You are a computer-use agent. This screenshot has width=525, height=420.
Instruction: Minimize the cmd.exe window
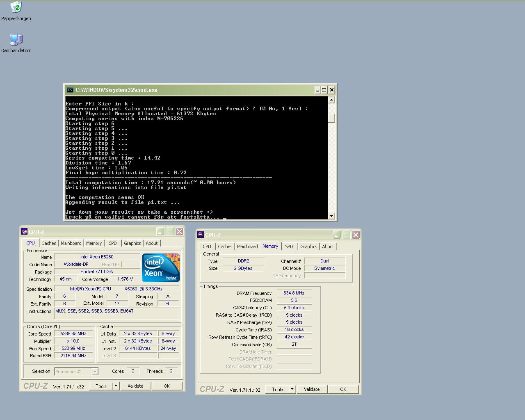(317, 90)
